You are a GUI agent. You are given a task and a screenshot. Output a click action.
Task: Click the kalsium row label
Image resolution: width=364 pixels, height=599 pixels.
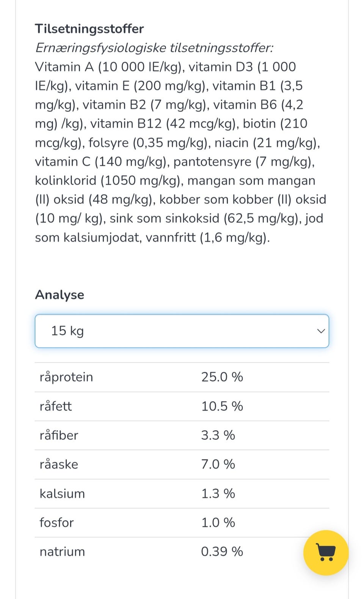[62, 493]
